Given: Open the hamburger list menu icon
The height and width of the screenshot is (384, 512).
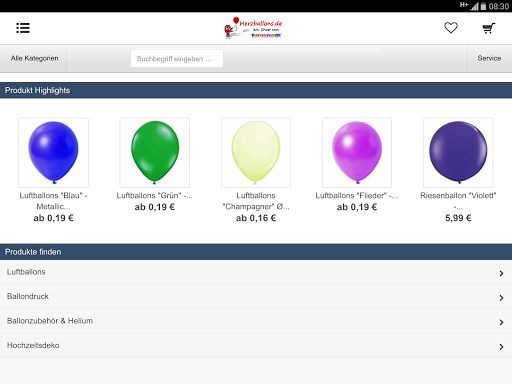Looking at the screenshot, I should coord(23,28).
